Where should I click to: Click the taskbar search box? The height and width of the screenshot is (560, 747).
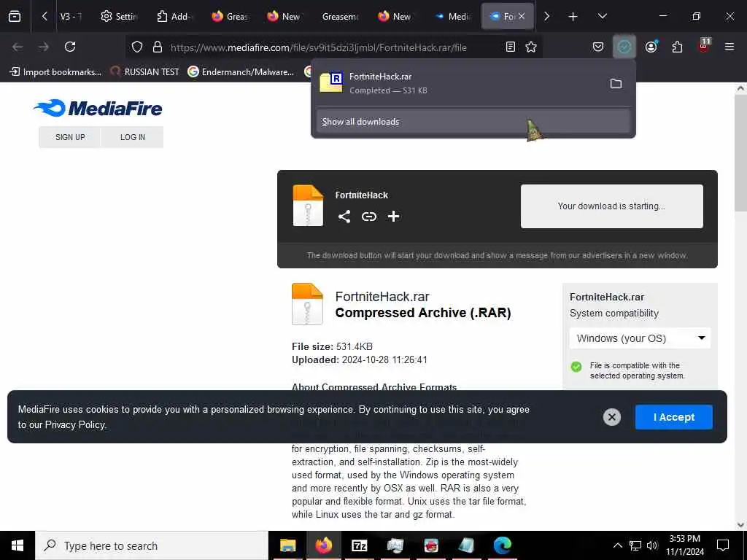[x=152, y=545]
